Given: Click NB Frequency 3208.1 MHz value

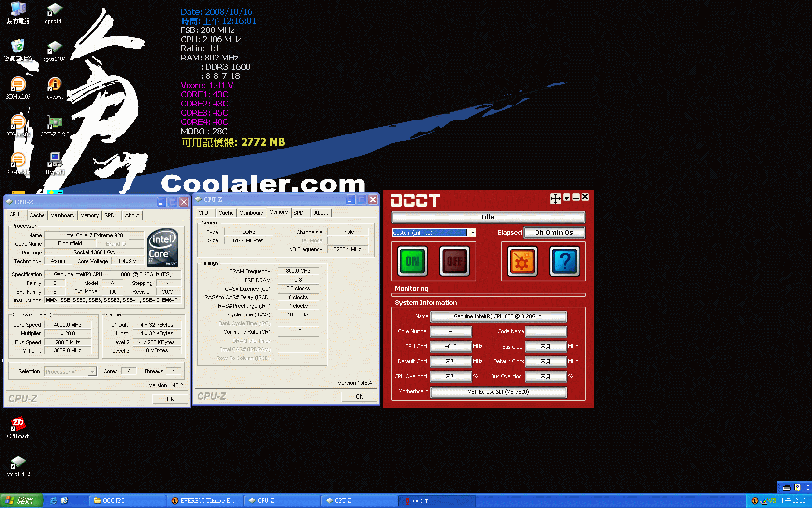Looking at the screenshot, I should (348, 249).
